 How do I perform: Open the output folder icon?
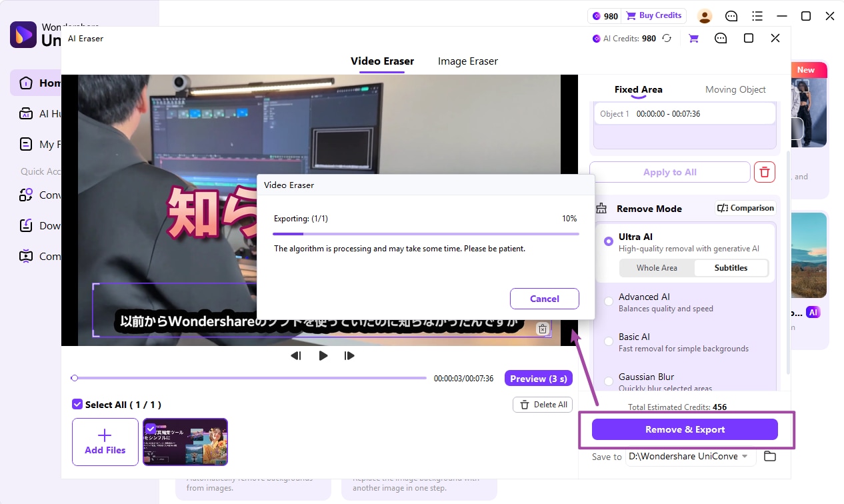click(770, 457)
